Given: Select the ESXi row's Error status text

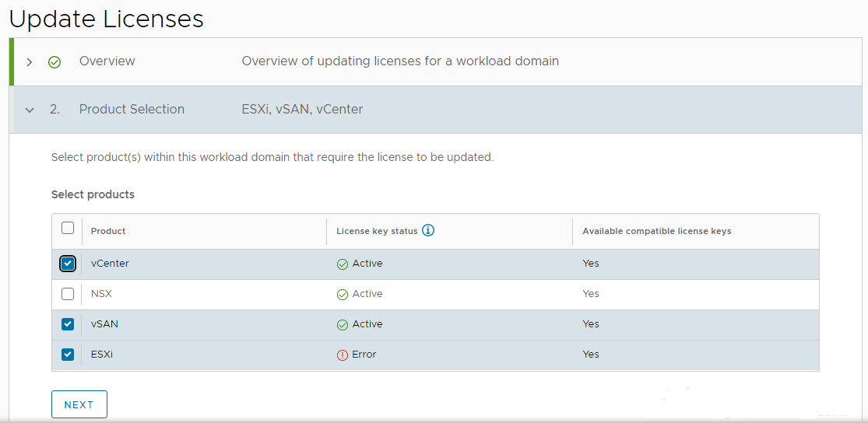Looking at the screenshot, I should point(364,355).
